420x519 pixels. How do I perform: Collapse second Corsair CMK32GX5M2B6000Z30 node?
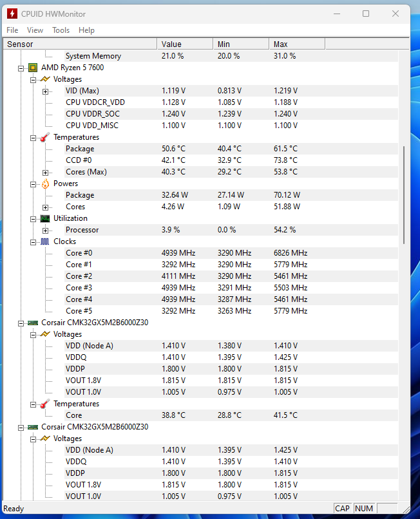tap(21, 428)
